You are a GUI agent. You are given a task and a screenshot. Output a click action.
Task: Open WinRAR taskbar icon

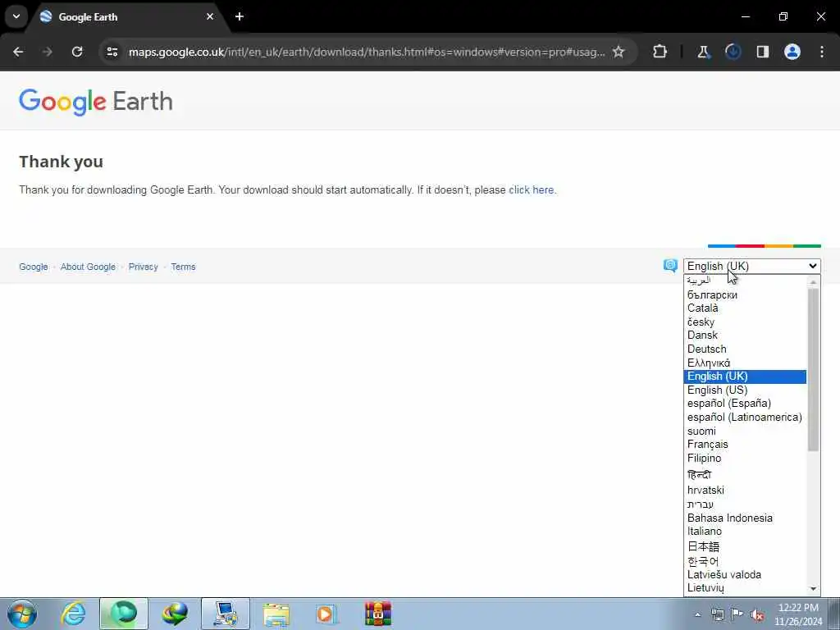coord(377,614)
